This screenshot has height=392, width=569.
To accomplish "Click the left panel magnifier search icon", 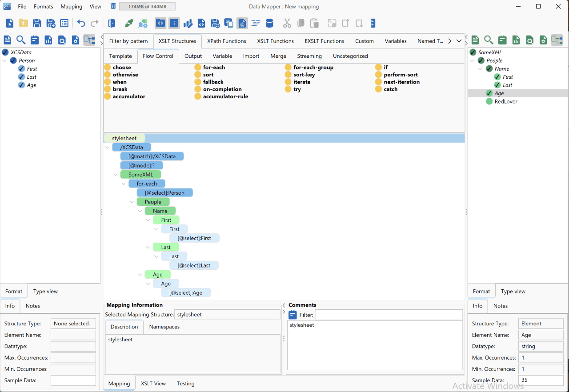I will click(x=21, y=40).
